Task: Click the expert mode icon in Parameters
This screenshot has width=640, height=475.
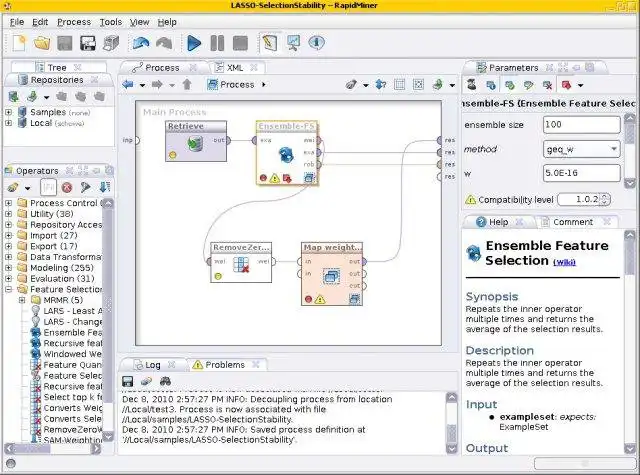Action: point(471,84)
